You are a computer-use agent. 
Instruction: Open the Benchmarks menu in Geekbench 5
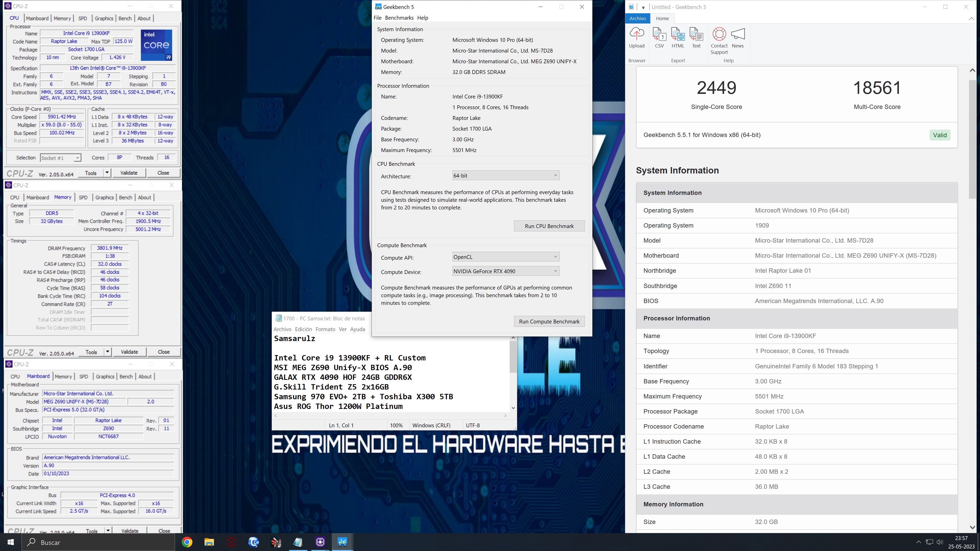click(399, 18)
